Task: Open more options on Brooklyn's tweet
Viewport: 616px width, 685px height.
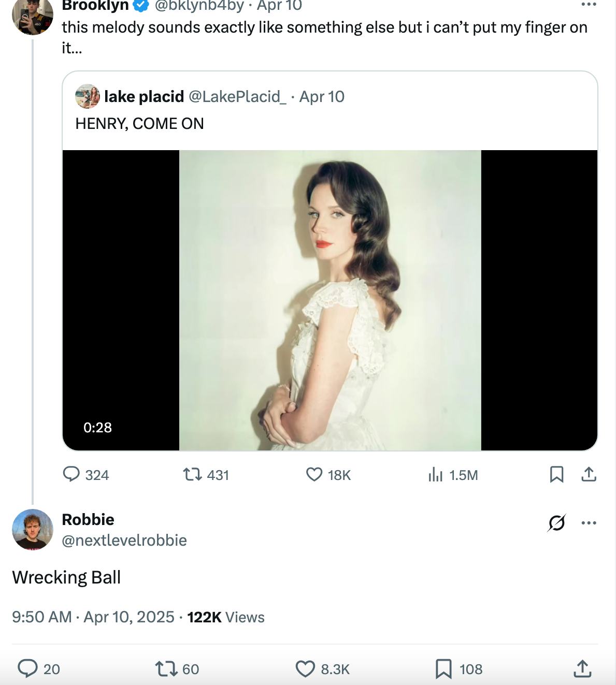Action: click(589, 4)
